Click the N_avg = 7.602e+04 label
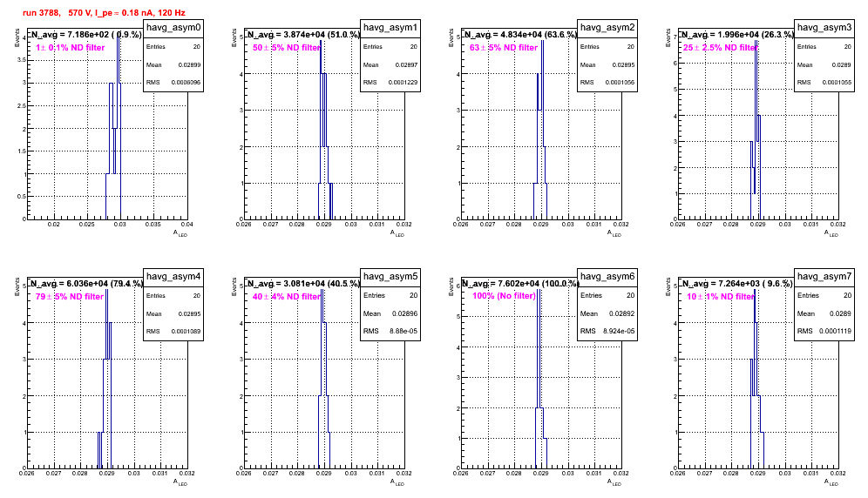This screenshot has height=498, width=868. tap(521, 284)
